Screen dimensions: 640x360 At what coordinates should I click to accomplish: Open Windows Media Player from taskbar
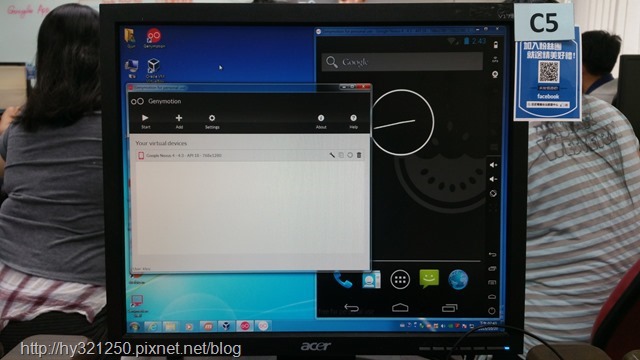[189, 326]
